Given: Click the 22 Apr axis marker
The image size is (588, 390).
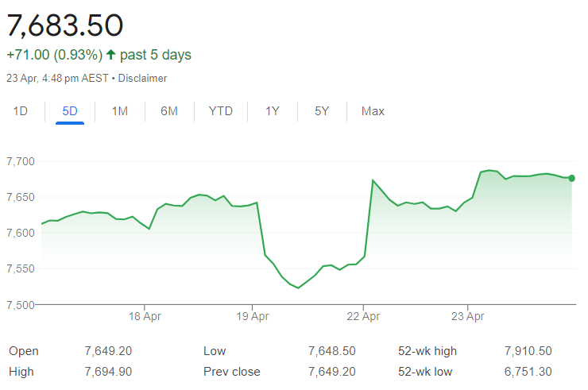Looking at the screenshot, I should (x=363, y=316).
